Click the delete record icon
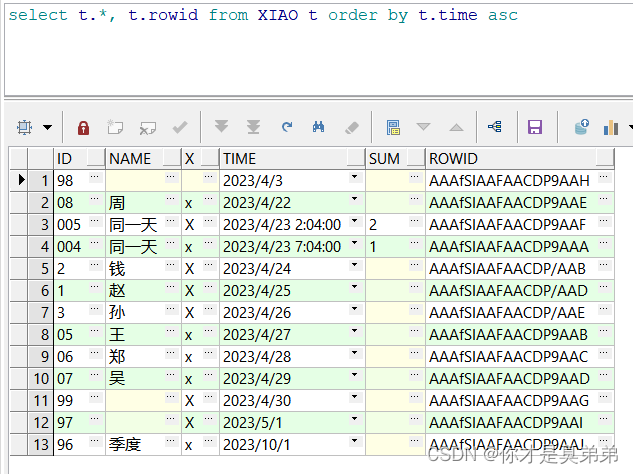 (147, 128)
